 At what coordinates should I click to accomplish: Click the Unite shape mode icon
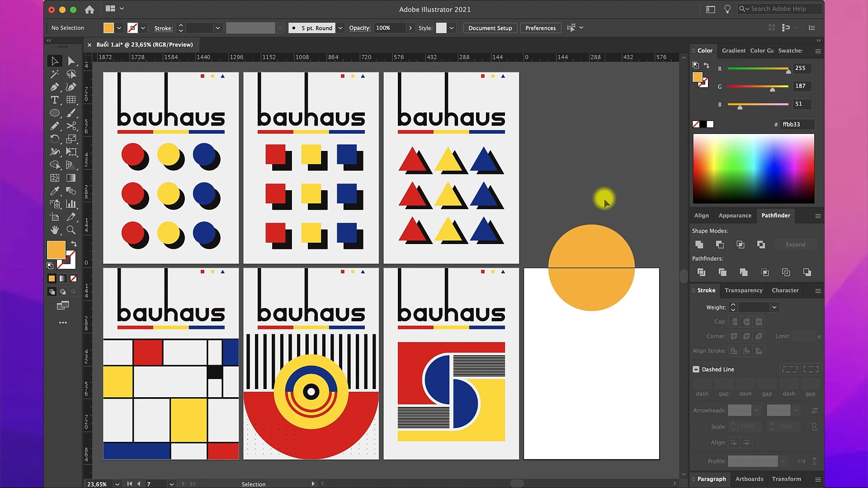click(x=699, y=244)
